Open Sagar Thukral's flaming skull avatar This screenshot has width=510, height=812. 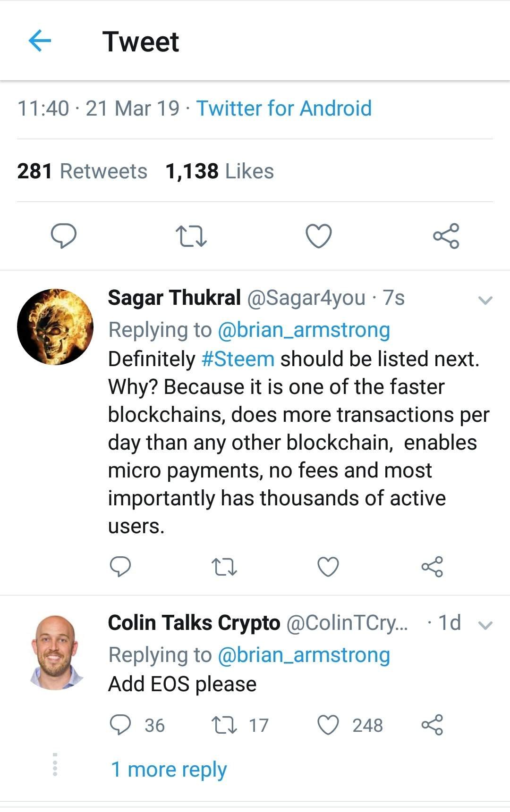(x=55, y=326)
